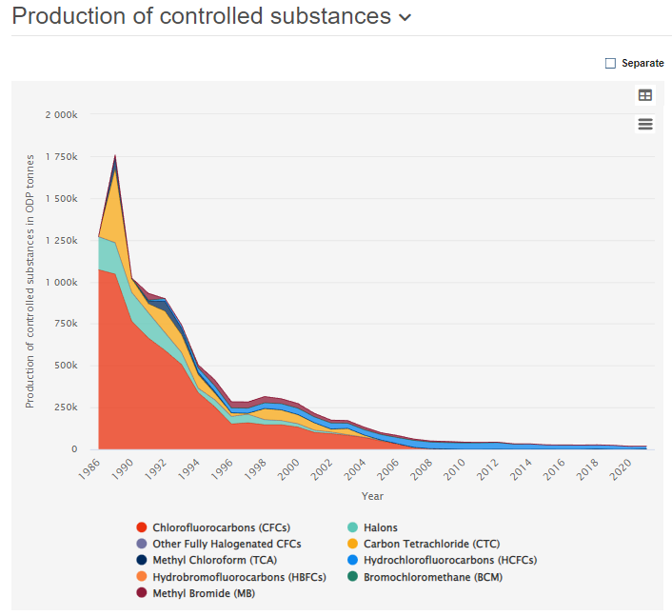Click the Other Fully Halogenated CFCs legend dot

click(x=142, y=544)
